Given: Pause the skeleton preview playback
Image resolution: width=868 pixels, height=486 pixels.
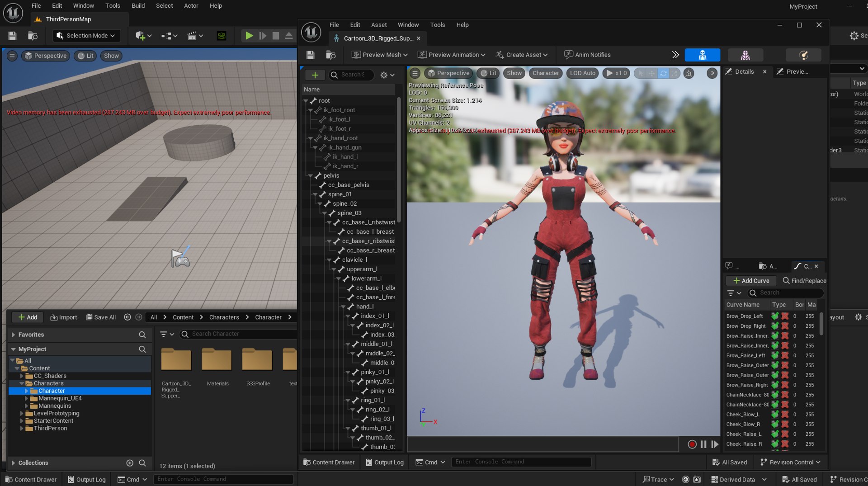Looking at the screenshot, I should (703, 444).
